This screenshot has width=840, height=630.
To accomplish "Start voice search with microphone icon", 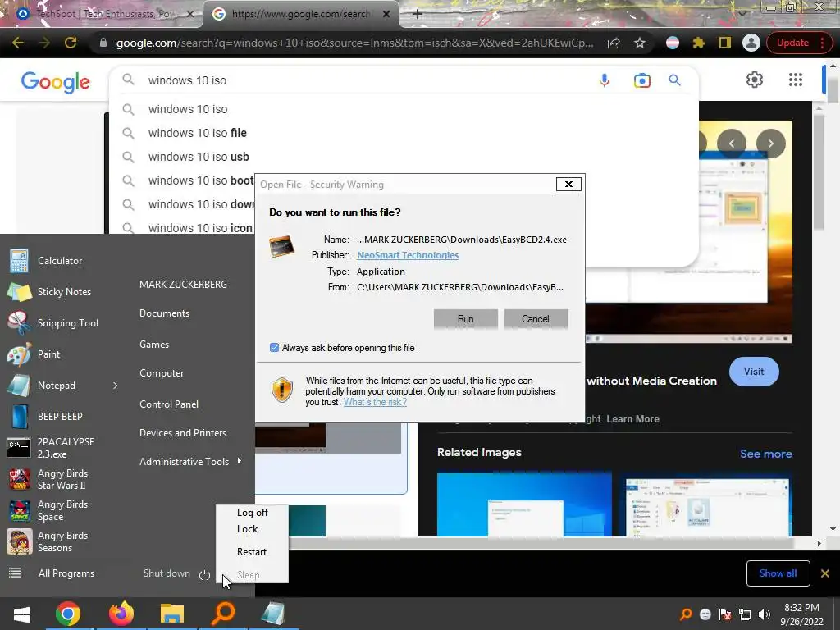I will pos(605,80).
